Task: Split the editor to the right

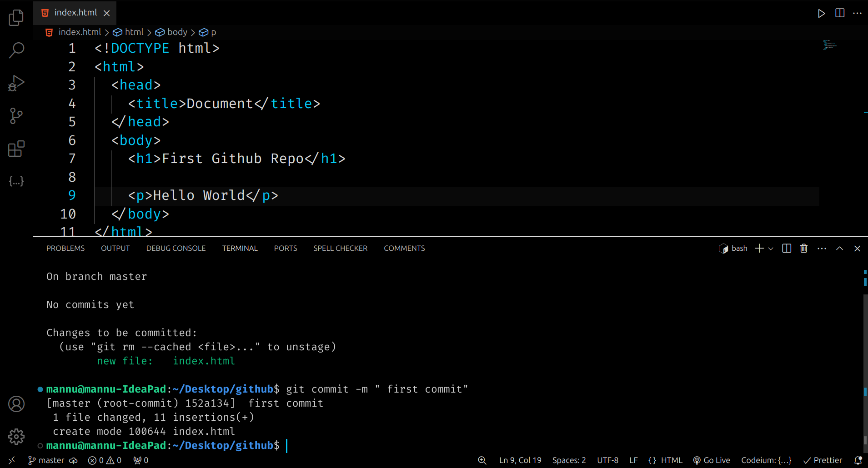Action: point(840,13)
